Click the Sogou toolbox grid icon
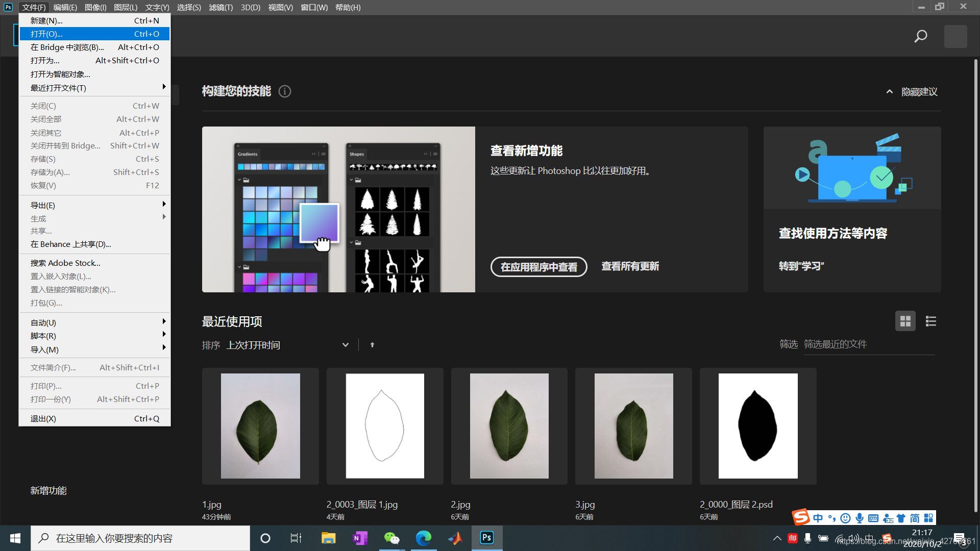Viewport: 980px width, 551px height. (928, 518)
